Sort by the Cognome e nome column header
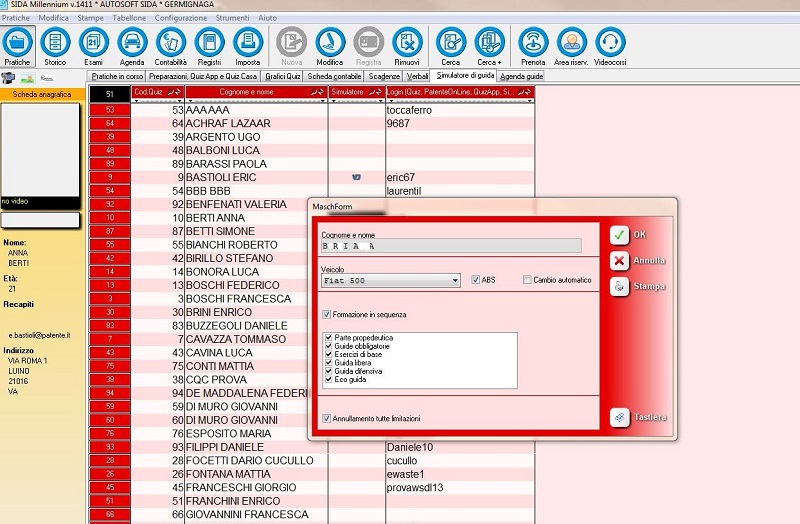The height and width of the screenshot is (524, 800). point(256,92)
